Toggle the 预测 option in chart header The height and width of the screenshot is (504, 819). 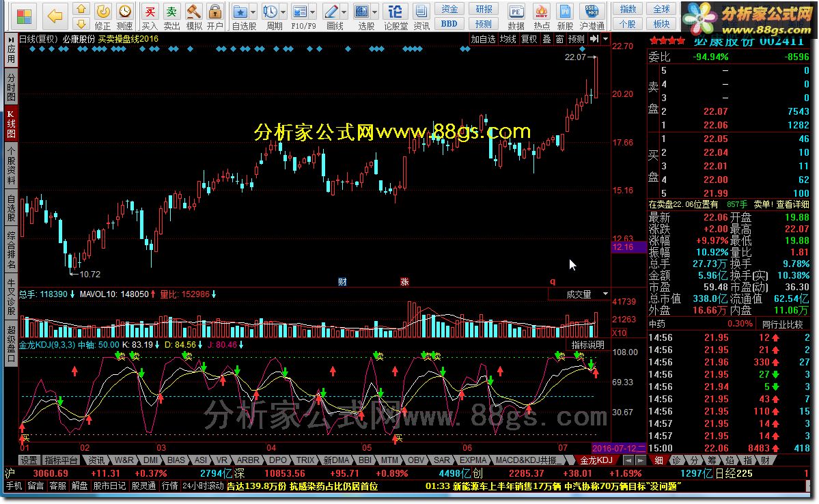coord(576,39)
